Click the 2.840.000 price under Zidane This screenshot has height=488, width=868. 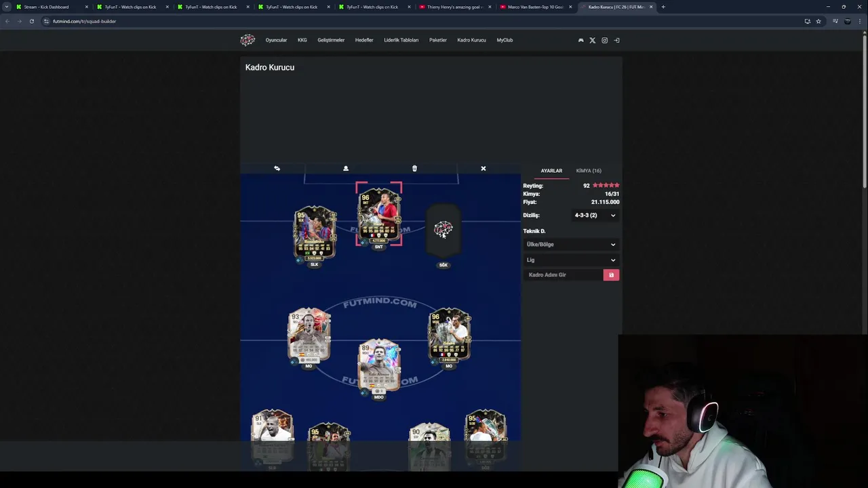pyautogui.click(x=449, y=360)
